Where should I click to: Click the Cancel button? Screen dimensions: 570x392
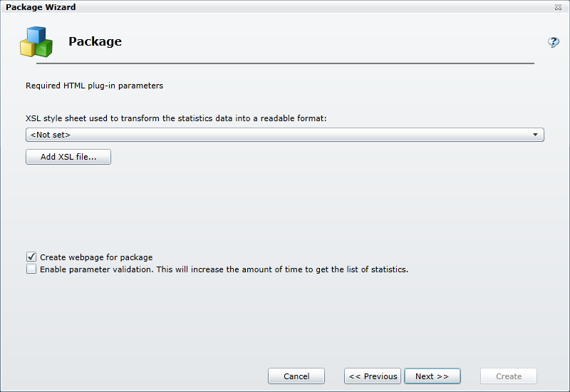pos(296,376)
